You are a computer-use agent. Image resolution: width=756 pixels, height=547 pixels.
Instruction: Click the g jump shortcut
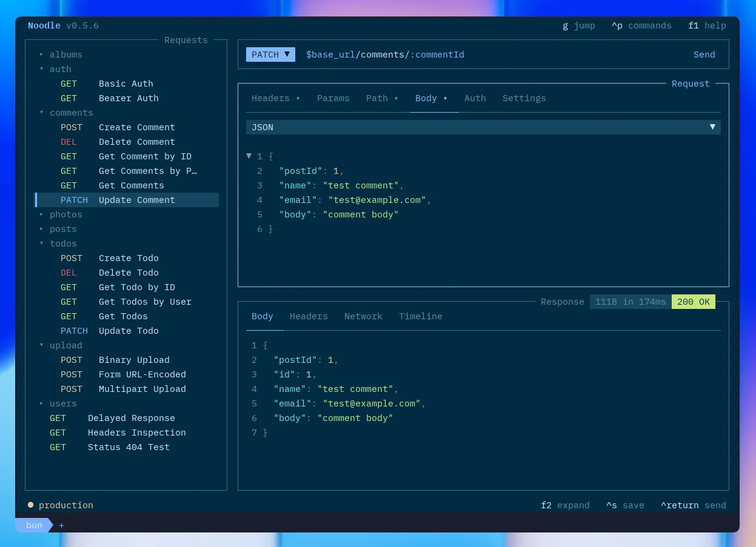pos(579,25)
